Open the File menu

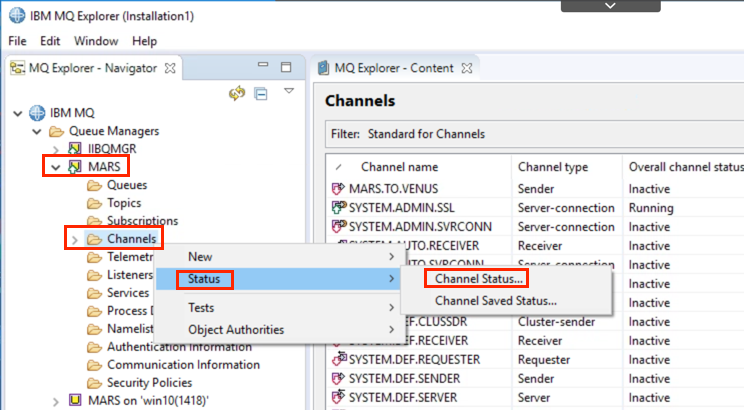18,41
